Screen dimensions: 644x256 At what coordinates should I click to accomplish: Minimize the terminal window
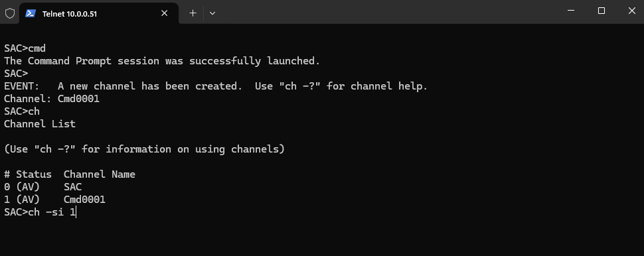pyautogui.click(x=571, y=11)
